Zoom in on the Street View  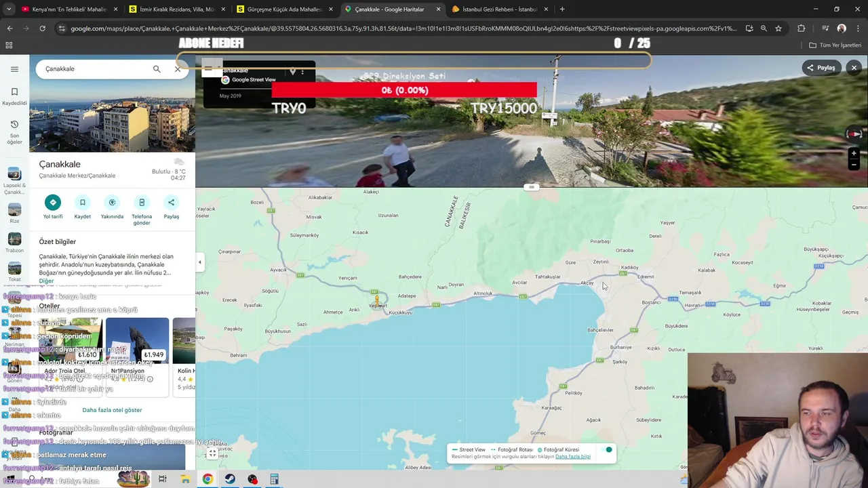coord(854,154)
